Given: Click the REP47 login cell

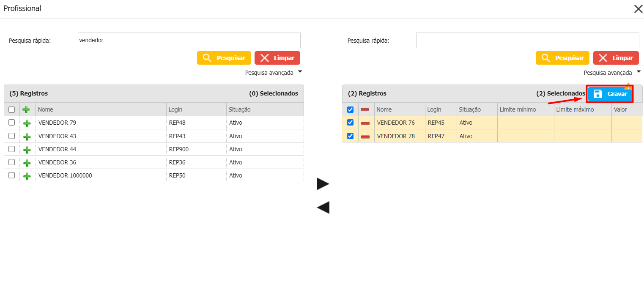Looking at the screenshot, I should (x=441, y=136).
